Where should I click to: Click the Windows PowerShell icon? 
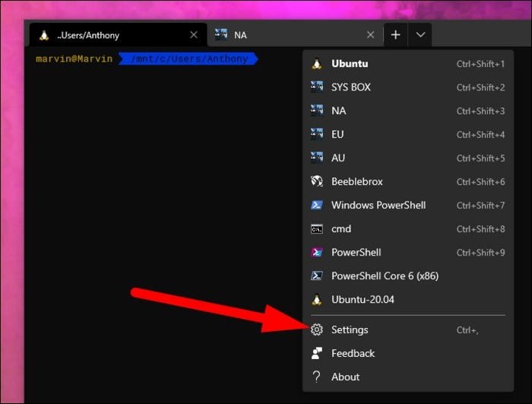pyautogui.click(x=317, y=205)
